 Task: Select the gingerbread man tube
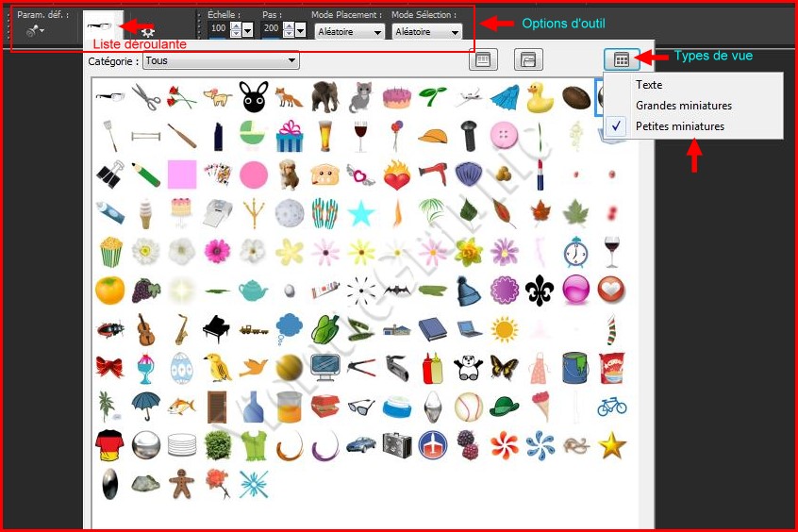[x=180, y=483]
